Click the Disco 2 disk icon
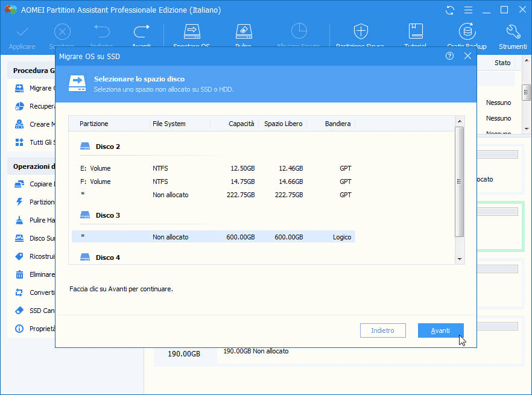The image size is (532, 395). point(86,147)
